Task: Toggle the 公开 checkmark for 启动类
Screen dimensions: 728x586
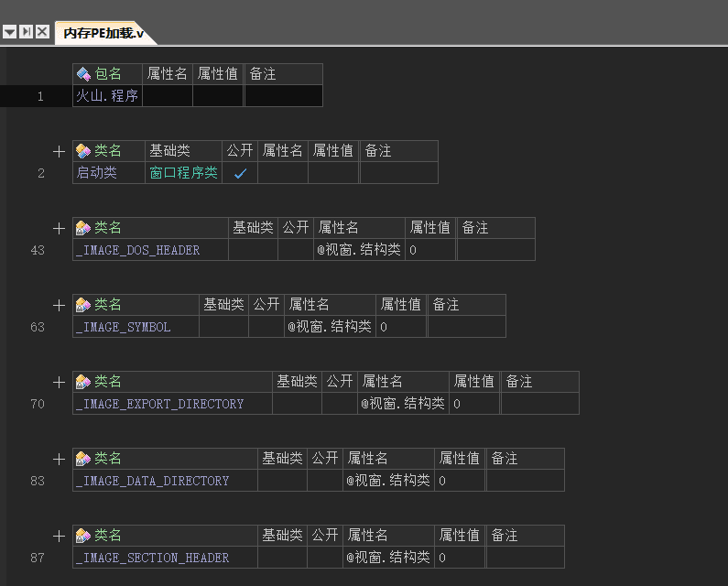Action: [240, 173]
